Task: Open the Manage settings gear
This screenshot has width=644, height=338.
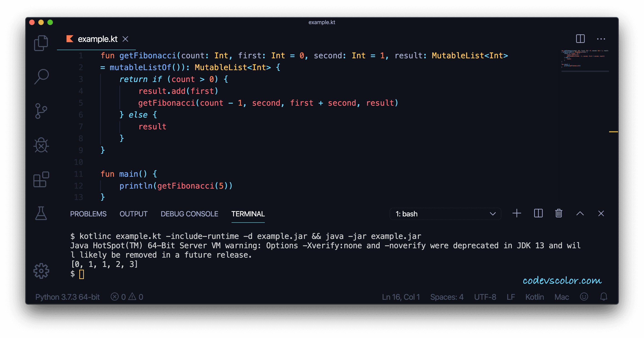Action: [41, 271]
